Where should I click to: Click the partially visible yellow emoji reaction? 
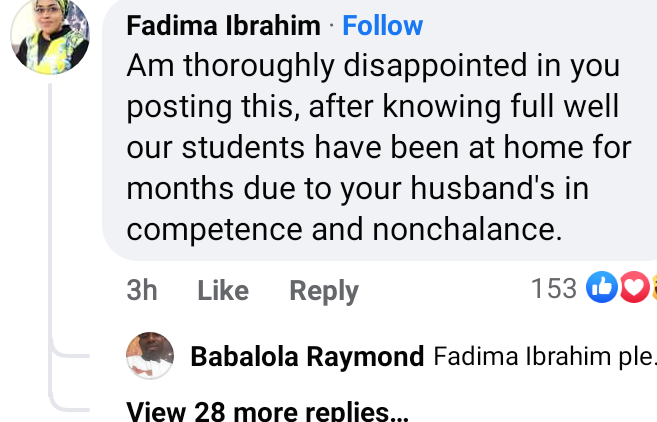[x=653, y=289]
